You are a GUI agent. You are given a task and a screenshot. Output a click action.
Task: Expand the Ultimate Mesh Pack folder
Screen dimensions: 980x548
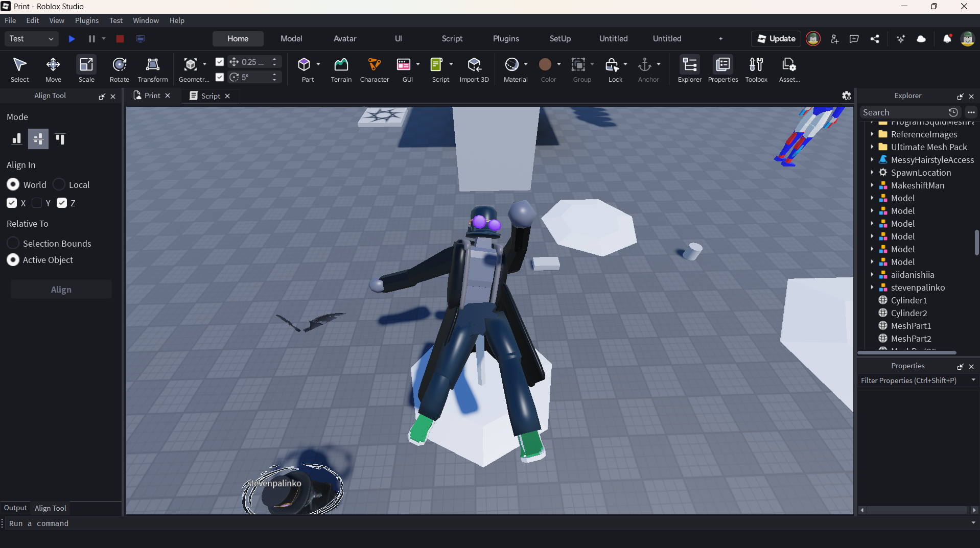pos(872,147)
